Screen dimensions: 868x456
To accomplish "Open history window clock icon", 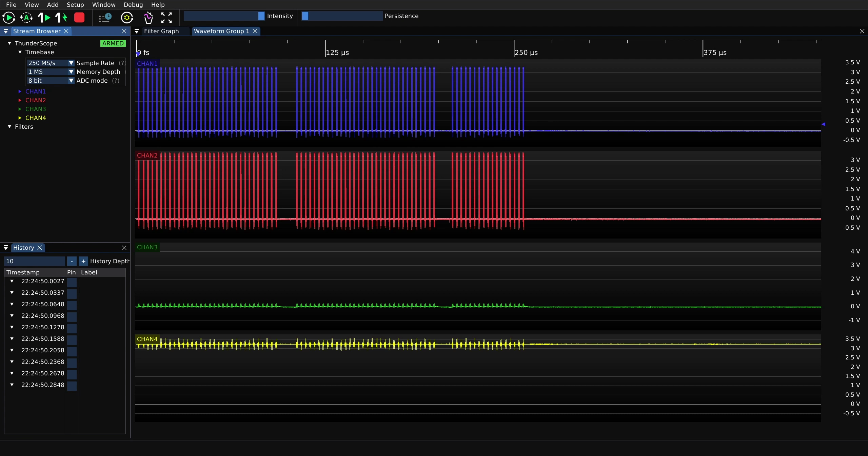I will point(105,18).
